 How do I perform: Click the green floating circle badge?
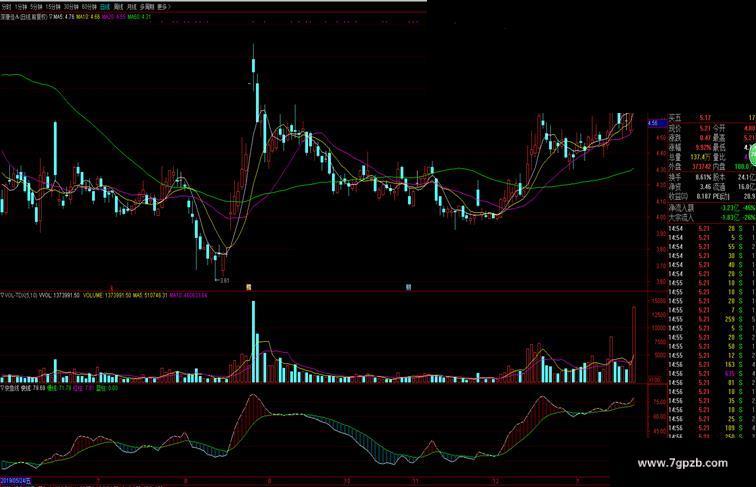[751, 156]
